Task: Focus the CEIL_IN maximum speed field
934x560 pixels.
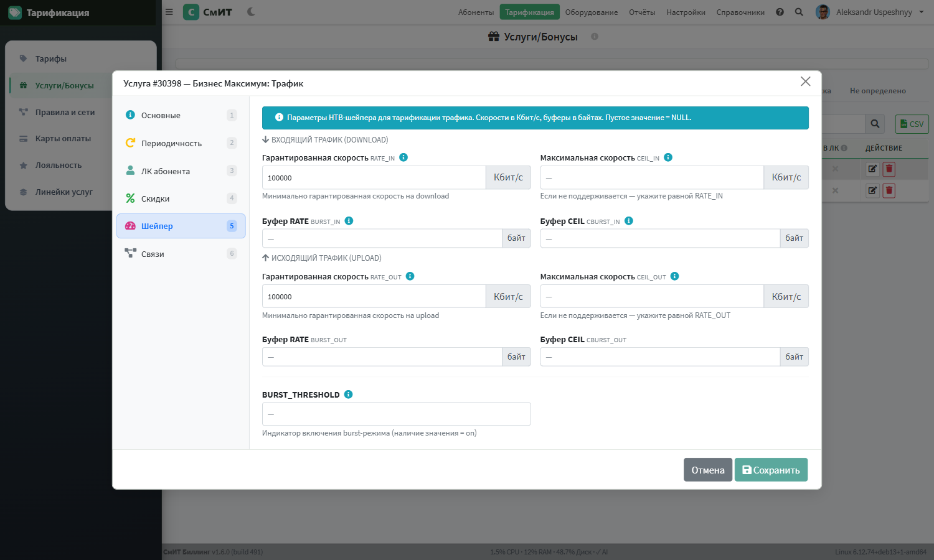Action: coord(652,177)
